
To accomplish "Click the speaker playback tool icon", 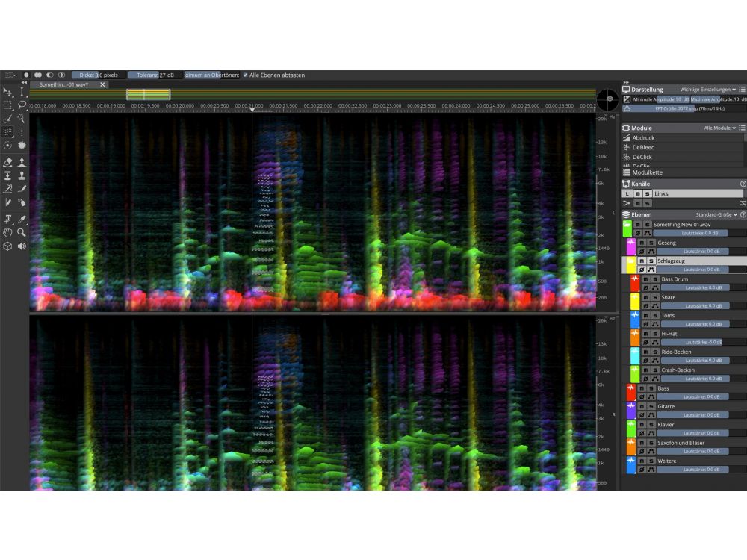I will 22,246.
